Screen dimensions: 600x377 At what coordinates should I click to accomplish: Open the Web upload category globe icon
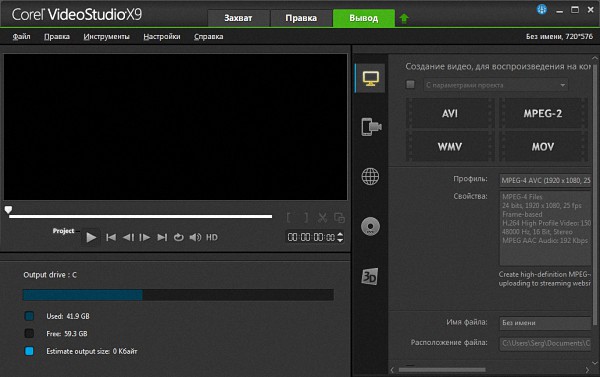click(370, 176)
